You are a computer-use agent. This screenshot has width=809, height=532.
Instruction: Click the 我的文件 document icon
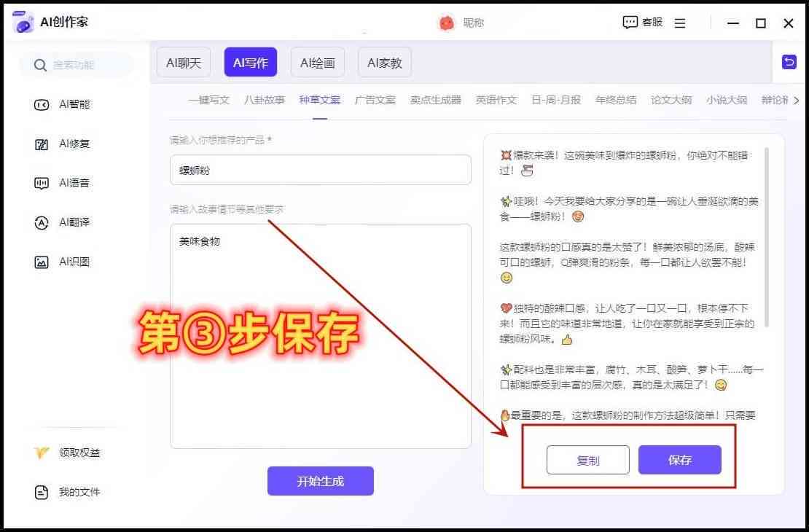tap(42, 492)
